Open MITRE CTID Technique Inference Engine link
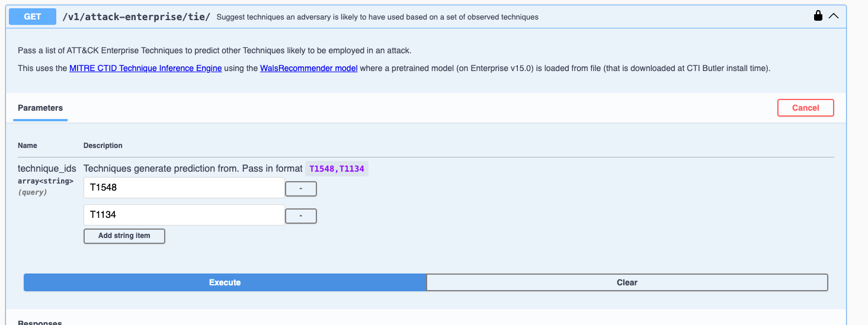The image size is (868, 325). [145, 68]
